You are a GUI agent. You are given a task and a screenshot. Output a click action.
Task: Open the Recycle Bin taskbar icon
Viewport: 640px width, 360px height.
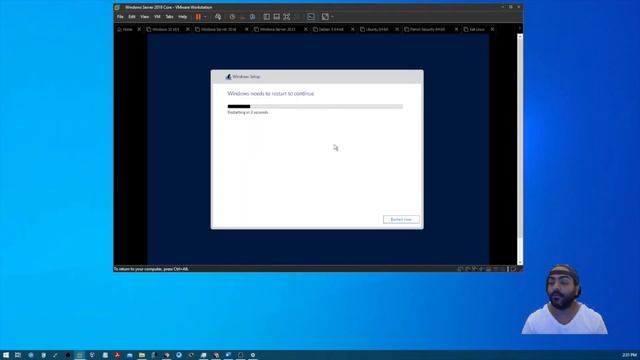click(44, 355)
